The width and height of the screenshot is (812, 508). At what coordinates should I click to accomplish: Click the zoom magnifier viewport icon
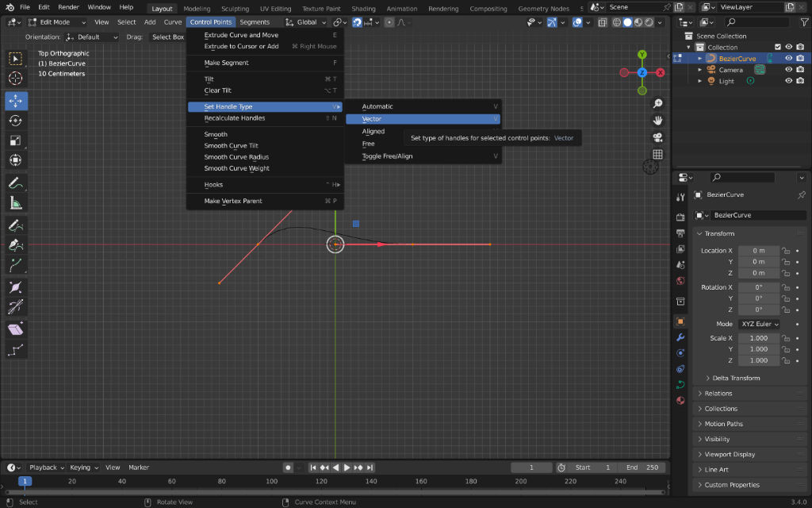pos(657,103)
